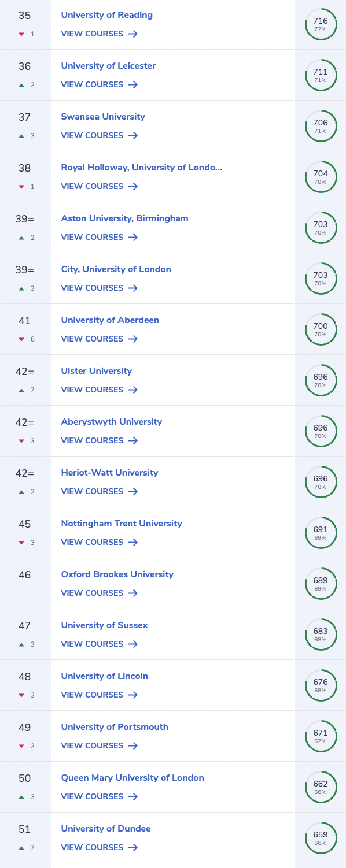
Task: Click the arrow icon beside Oxford Brookes' View Courses
Action: 133,593
